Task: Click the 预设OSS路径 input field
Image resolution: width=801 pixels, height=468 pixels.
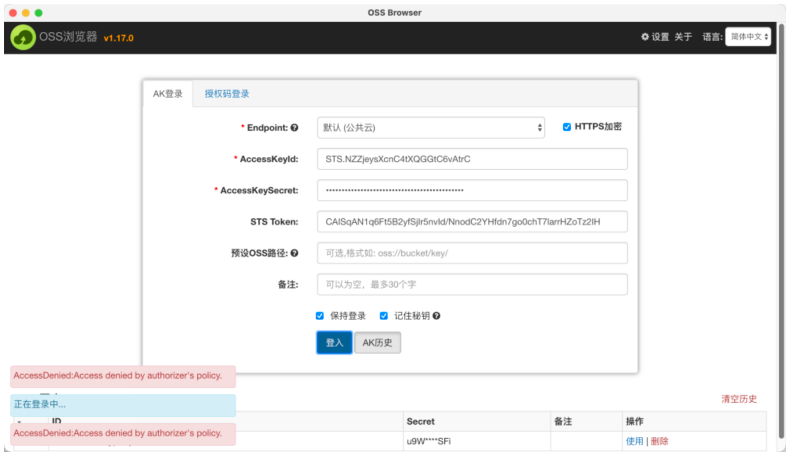Action: point(472,253)
